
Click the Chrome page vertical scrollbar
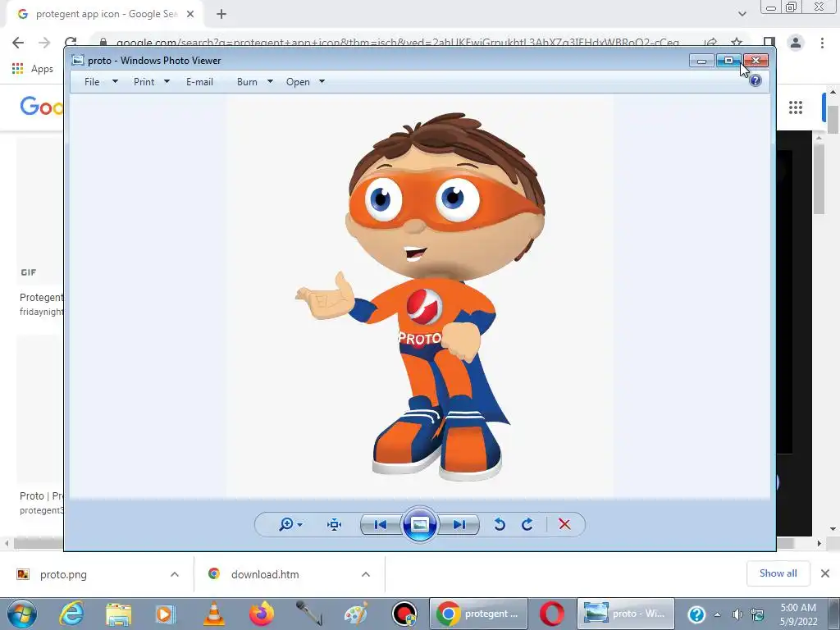click(x=833, y=120)
